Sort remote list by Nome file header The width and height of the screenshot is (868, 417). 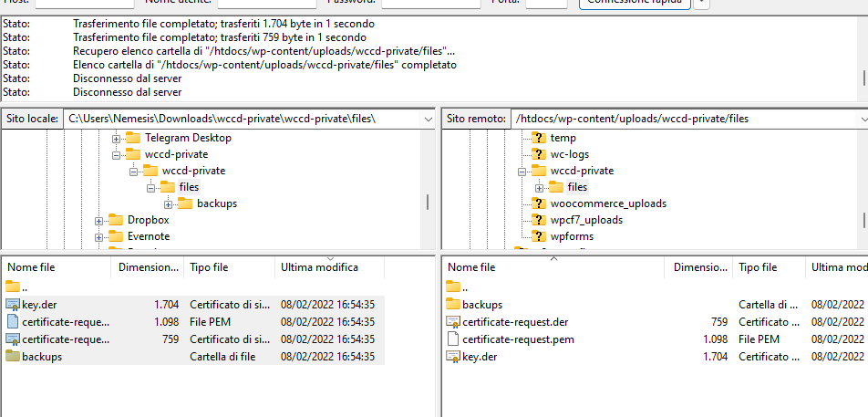tap(471, 267)
